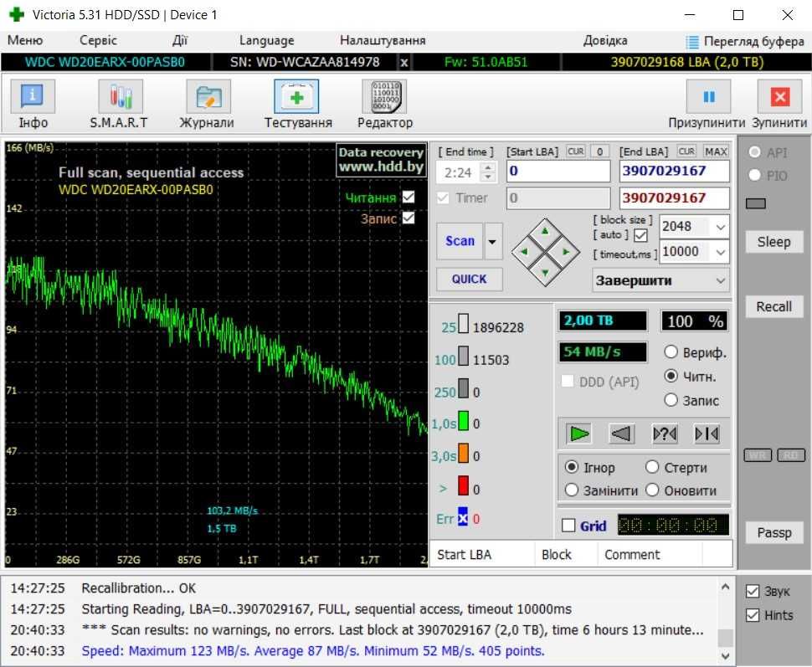Click the 0 button for Start LBA
Image resolution: width=812 pixels, height=667 pixels.
(x=599, y=151)
